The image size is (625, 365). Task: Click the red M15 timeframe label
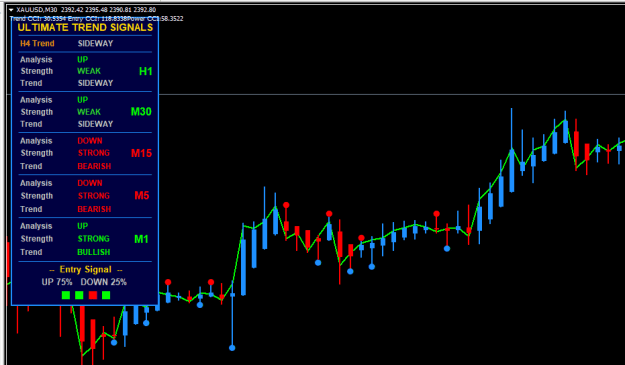[x=142, y=153]
